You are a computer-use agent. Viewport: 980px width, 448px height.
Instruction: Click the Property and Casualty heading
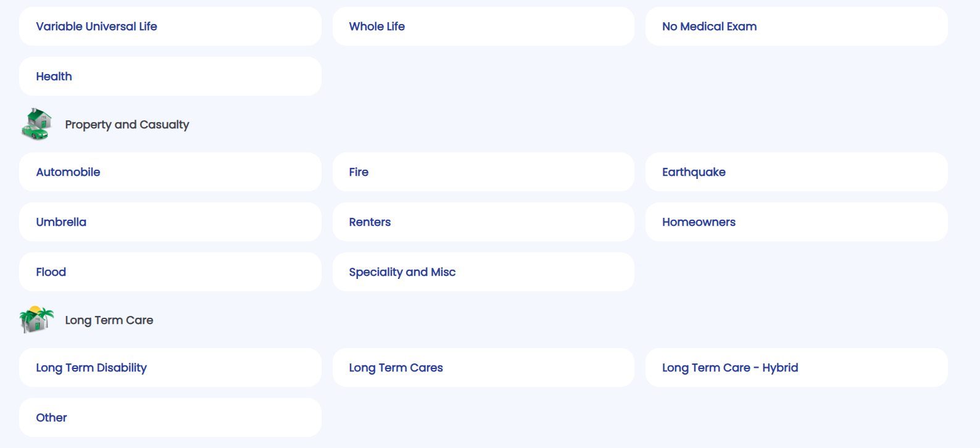click(127, 125)
